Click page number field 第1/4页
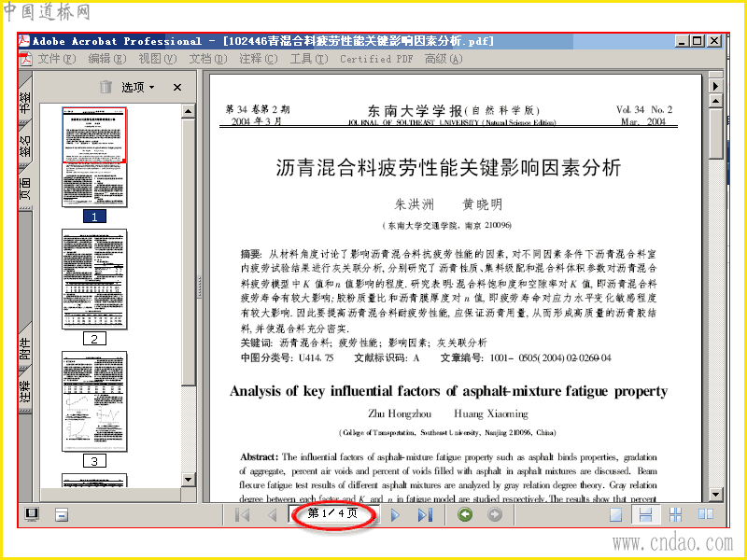747x560 pixels. 333,513
